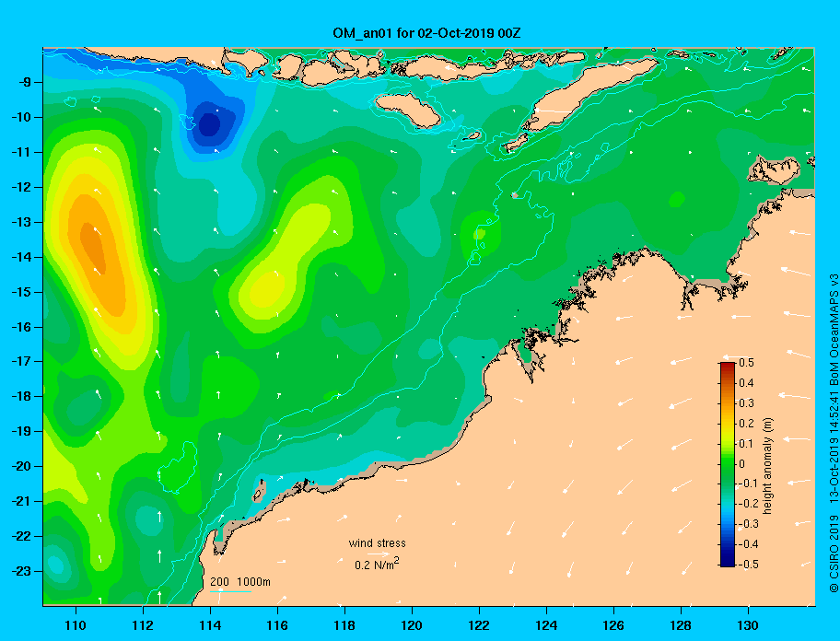Click the color bar value '-0.2'
The width and height of the screenshot is (840, 641).
(749, 504)
